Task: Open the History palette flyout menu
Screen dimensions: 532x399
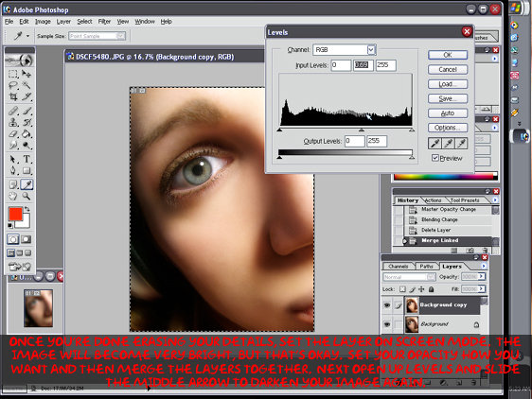Action: 495,200
